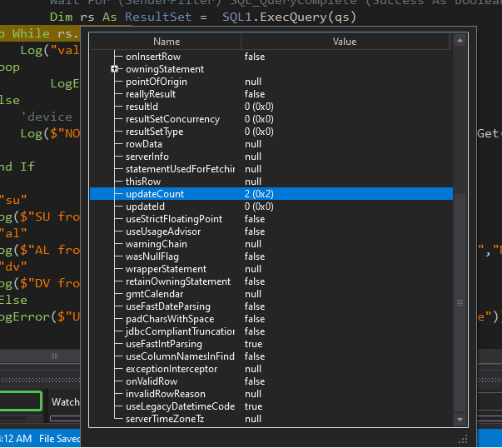Select the updateCount row
502x448 pixels.
pyautogui.click(x=271, y=194)
